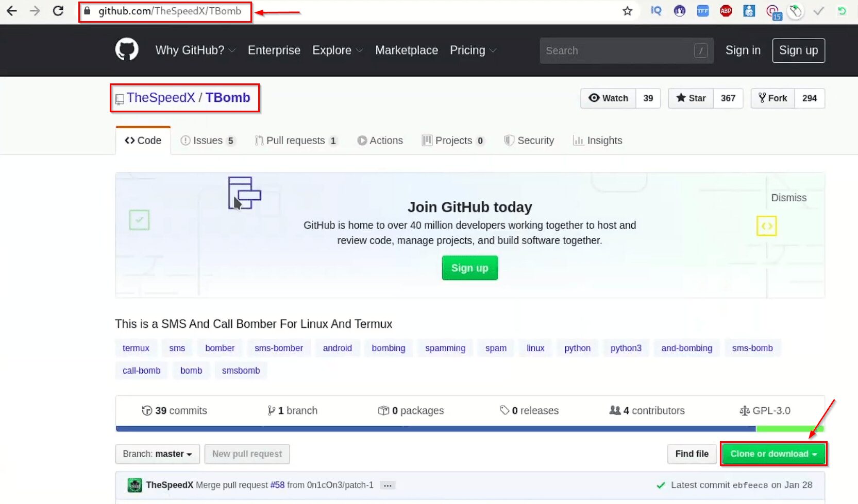View 0 packages link

411,411
